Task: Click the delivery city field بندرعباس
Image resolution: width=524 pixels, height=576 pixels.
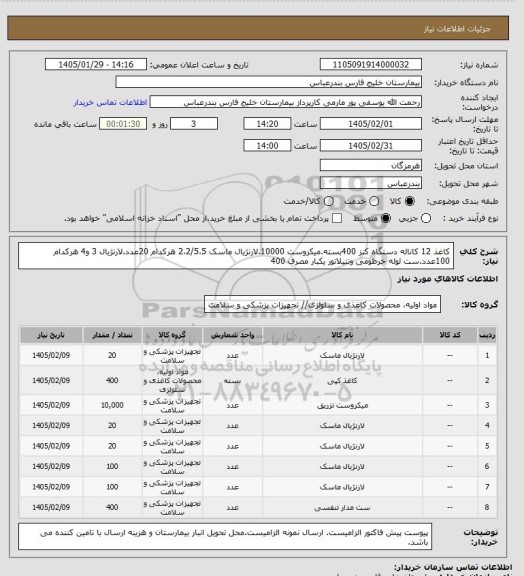Action: (x=371, y=183)
